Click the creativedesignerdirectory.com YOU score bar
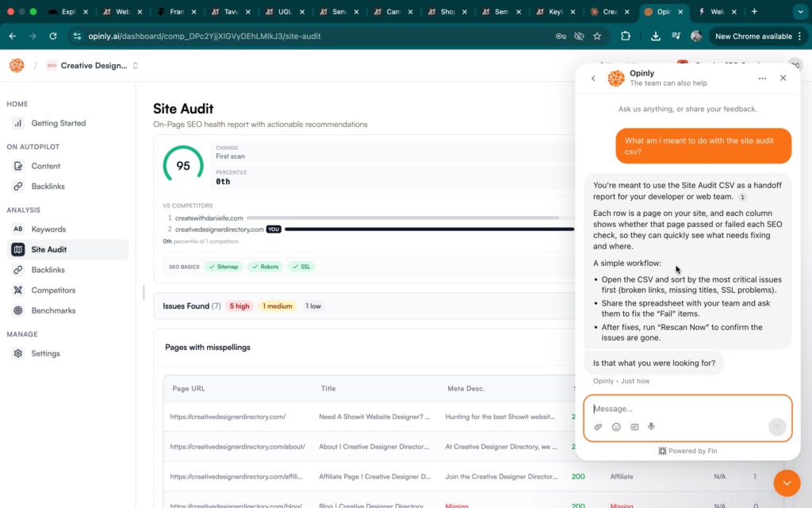Image resolution: width=812 pixels, height=508 pixels. [x=429, y=229]
